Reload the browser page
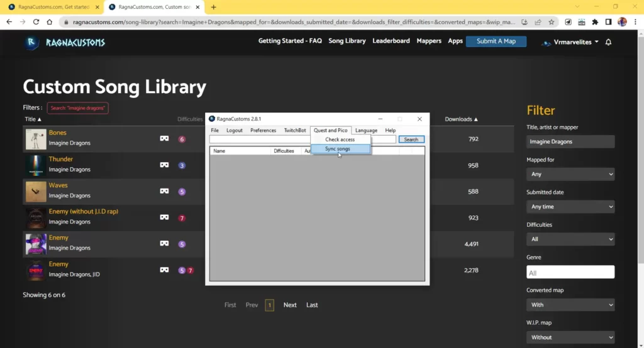Screen dimensions: 644x348 click(x=36, y=22)
